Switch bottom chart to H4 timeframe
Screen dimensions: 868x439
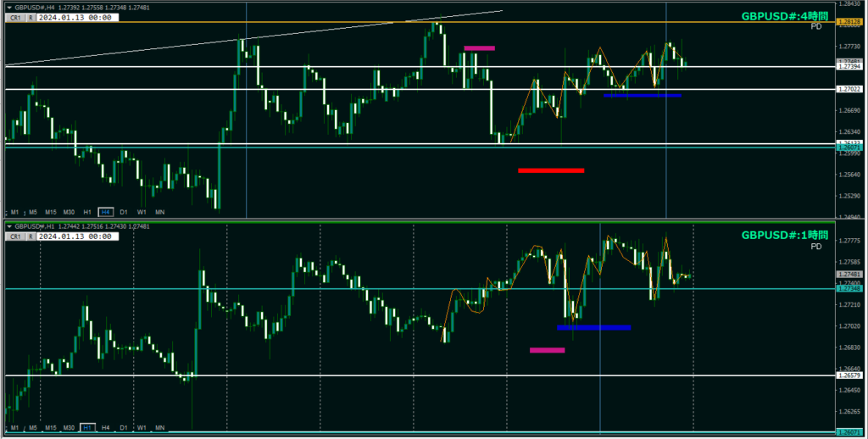pos(106,428)
